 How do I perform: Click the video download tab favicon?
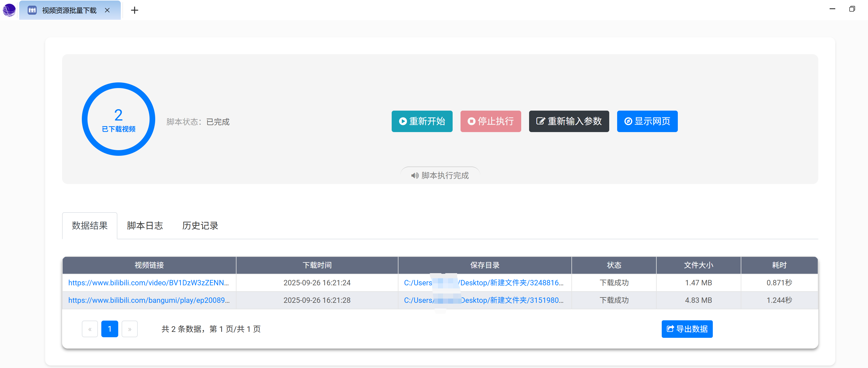click(32, 10)
